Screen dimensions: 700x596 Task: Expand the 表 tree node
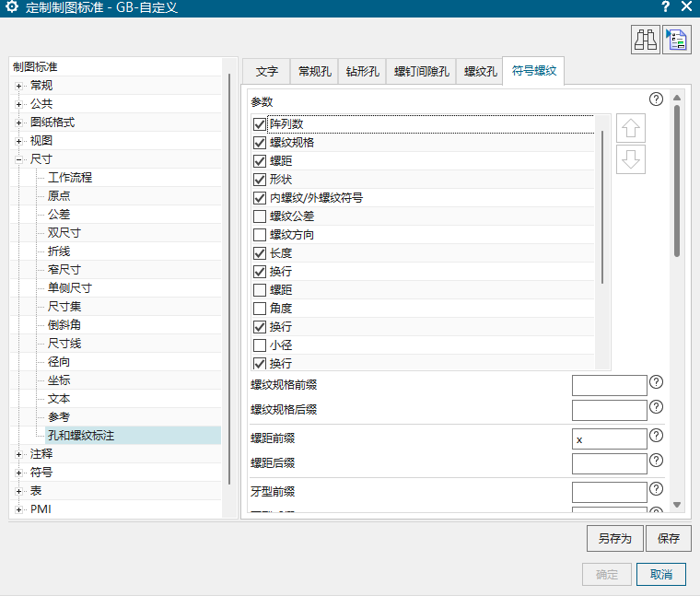click(x=18, y=492)
